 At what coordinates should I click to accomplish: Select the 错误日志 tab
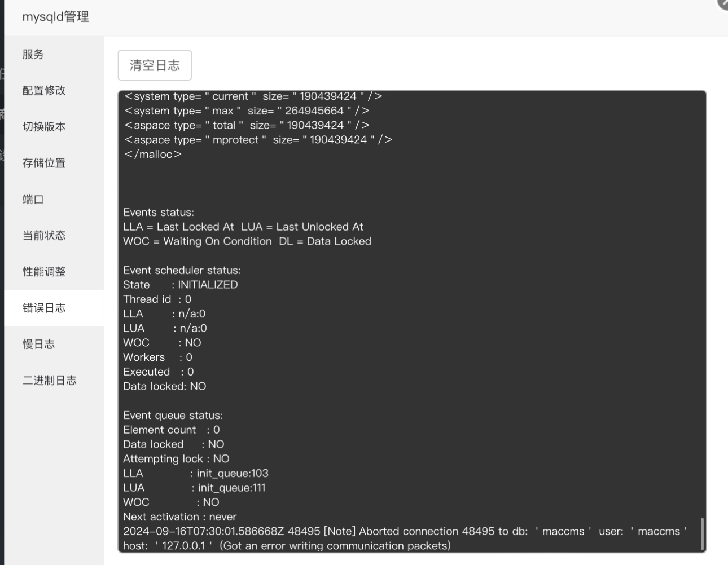[54, 308]
